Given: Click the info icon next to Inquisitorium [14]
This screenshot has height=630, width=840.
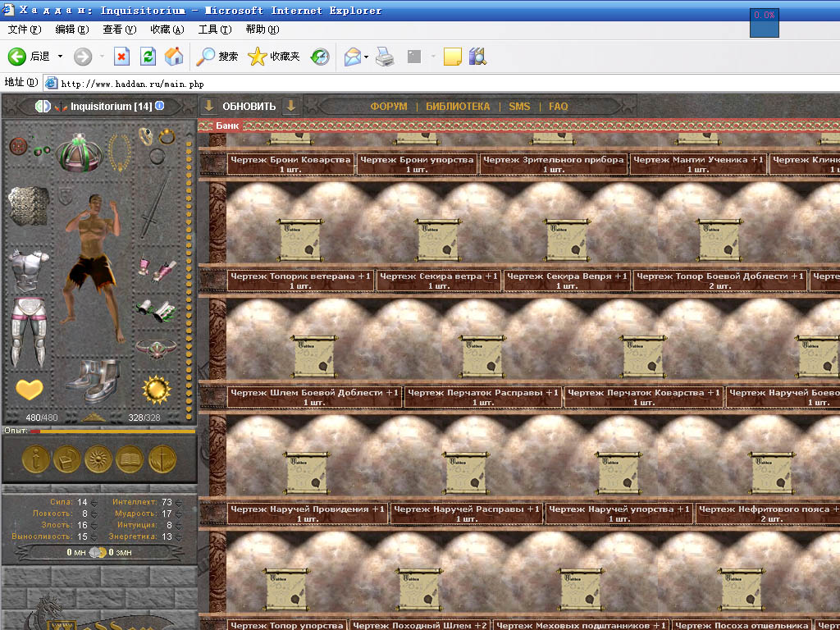Looking at the screenshot, I should click(x=160, y=106).
